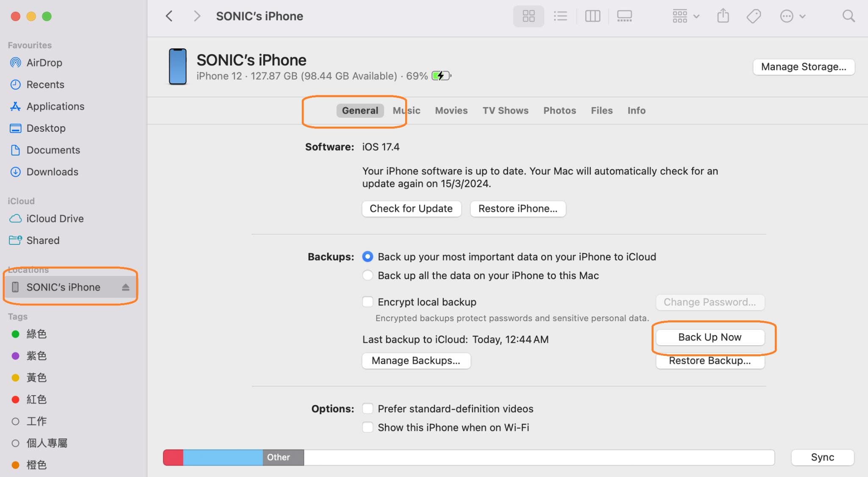Image resolution: width=868 pixels, height=477 pixels.
Task: Switch to icon grid view
Action: [529, 16]
